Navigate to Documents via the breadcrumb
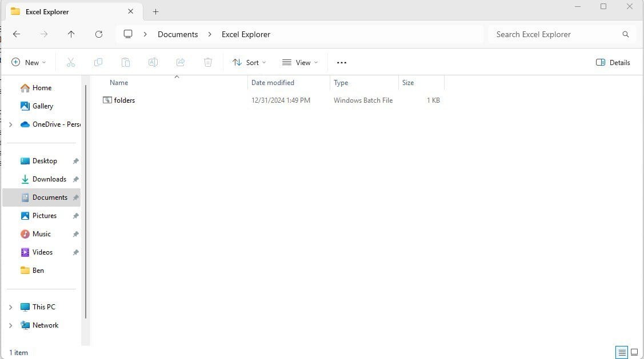 click(177, 34)
